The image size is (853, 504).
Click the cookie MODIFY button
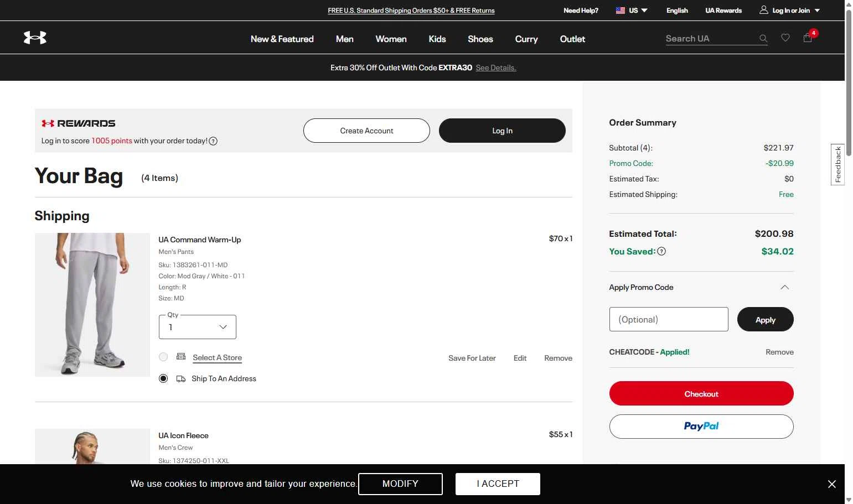pyautogui.click(x=400, y=484)
